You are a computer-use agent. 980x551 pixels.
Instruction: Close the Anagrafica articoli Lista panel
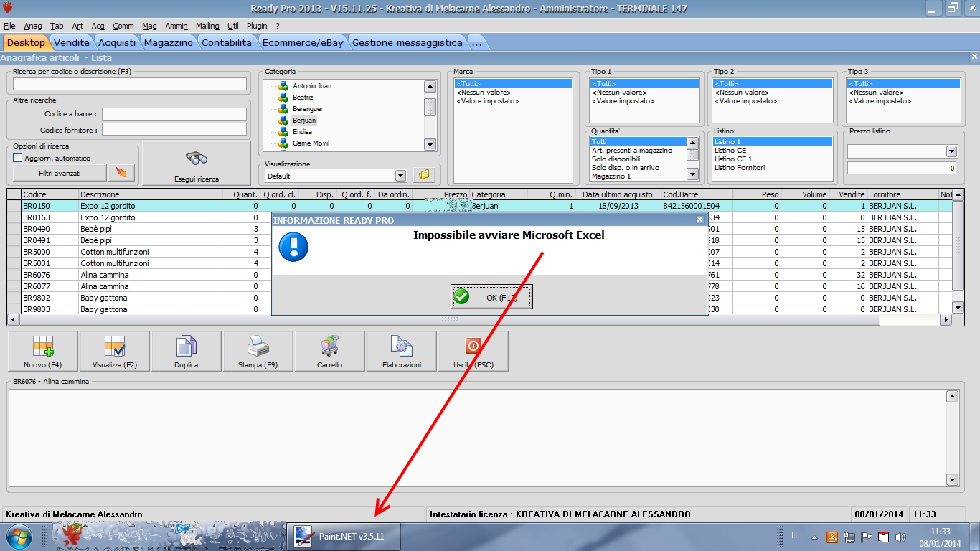[974, 57]
